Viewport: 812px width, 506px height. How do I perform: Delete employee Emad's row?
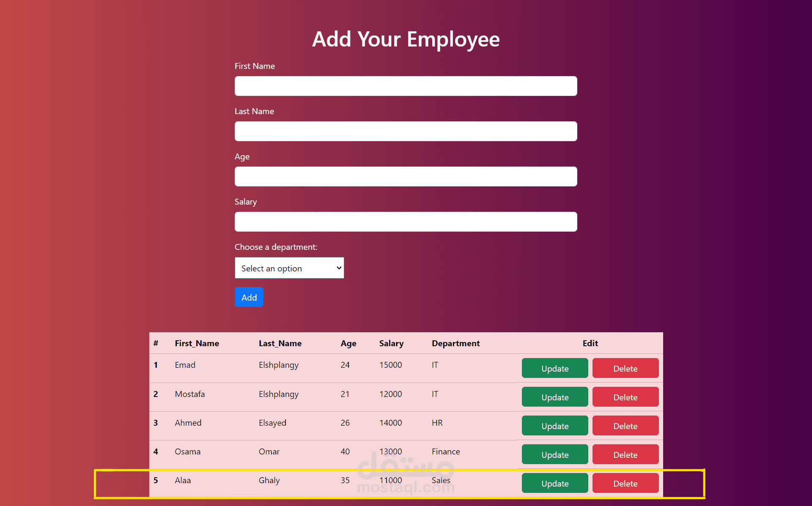[625, 368]
